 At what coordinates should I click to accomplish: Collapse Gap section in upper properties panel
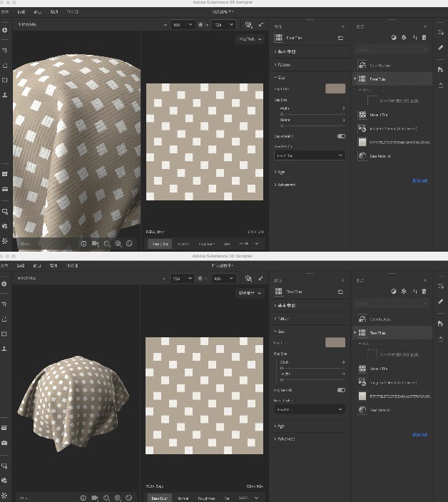coord(280,78)
